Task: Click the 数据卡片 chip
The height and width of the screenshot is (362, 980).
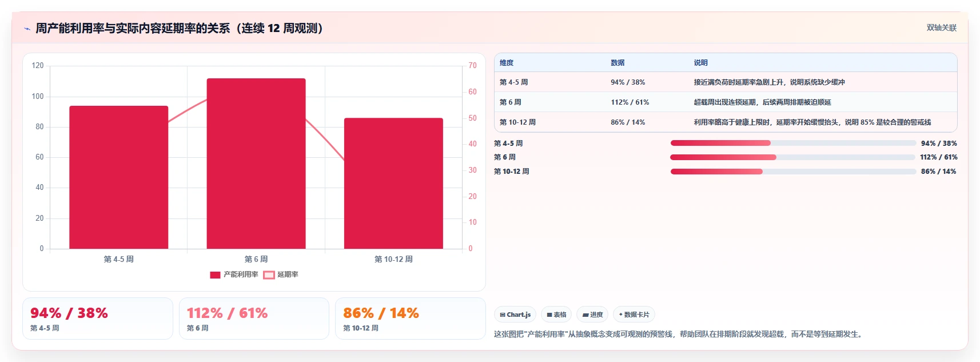Action: click(x=634, y=315)
